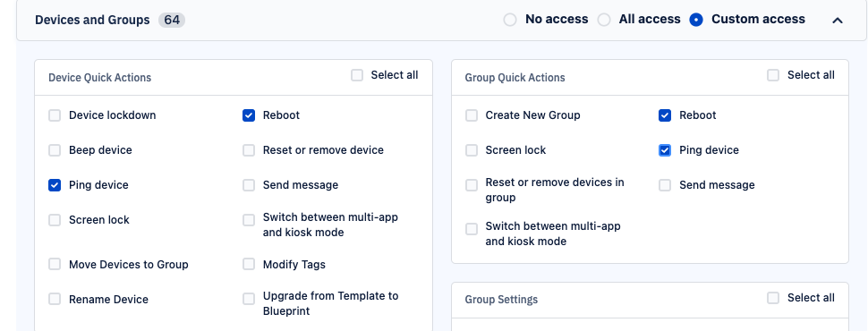Enable the Create New Group checkbox

click(471, 115)
